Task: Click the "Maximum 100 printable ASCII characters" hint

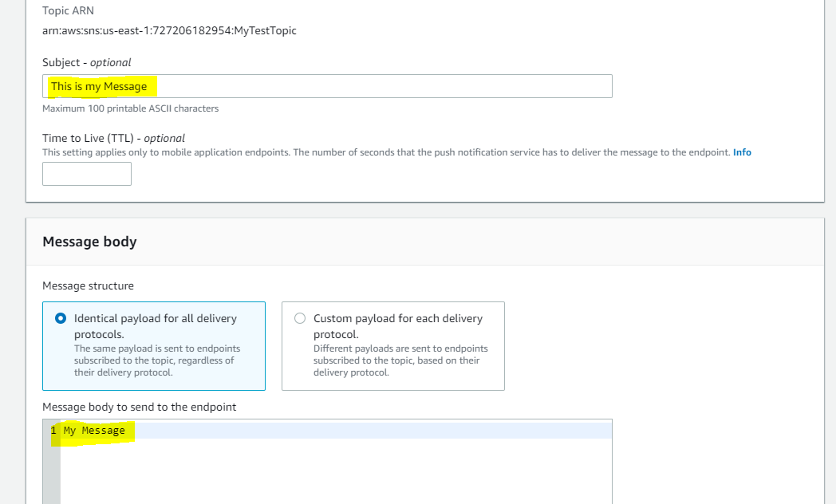Action: tap(130, 108)
